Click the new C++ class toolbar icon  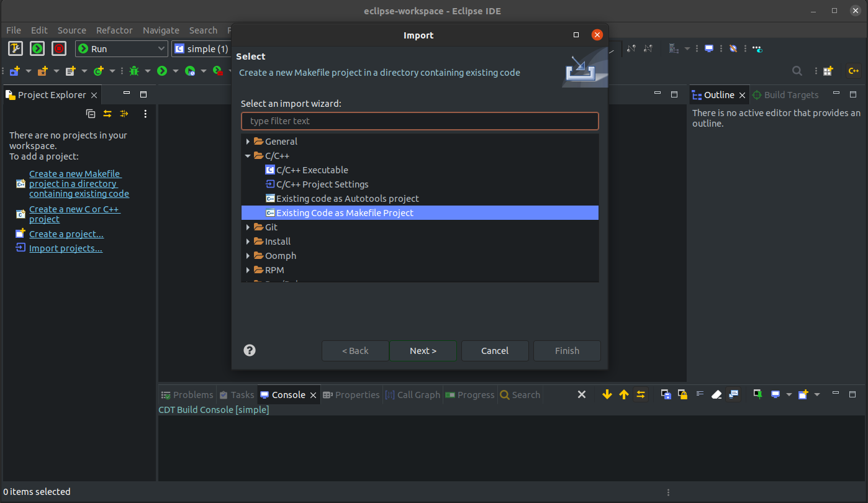[x=98, y=71]
